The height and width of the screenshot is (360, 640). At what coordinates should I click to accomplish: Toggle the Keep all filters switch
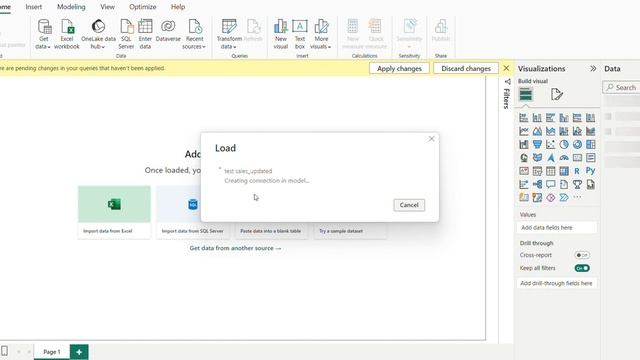coord(582,268)
